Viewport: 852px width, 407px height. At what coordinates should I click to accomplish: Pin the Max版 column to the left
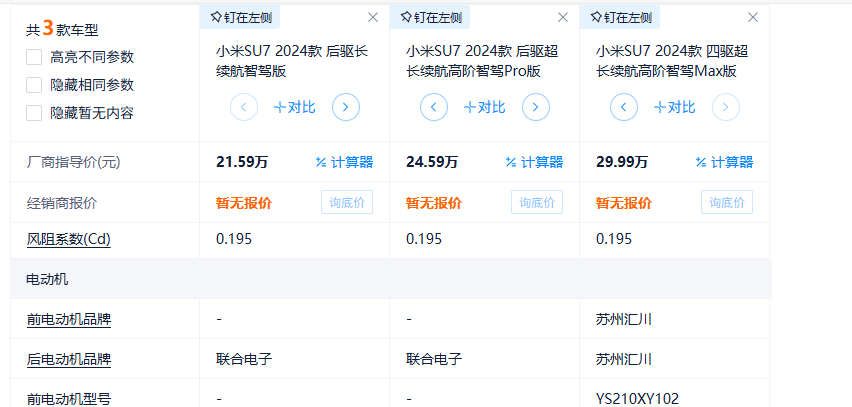pyautogui.click(x=620, y=17)
